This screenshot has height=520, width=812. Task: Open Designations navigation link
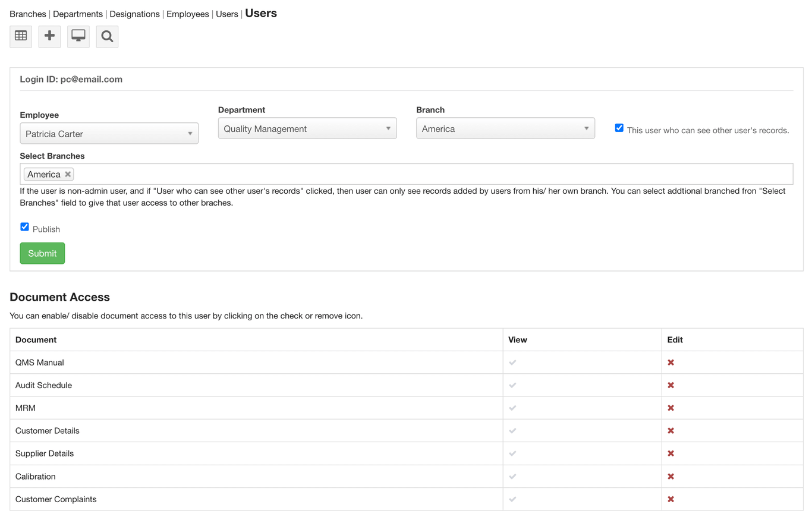134,14
